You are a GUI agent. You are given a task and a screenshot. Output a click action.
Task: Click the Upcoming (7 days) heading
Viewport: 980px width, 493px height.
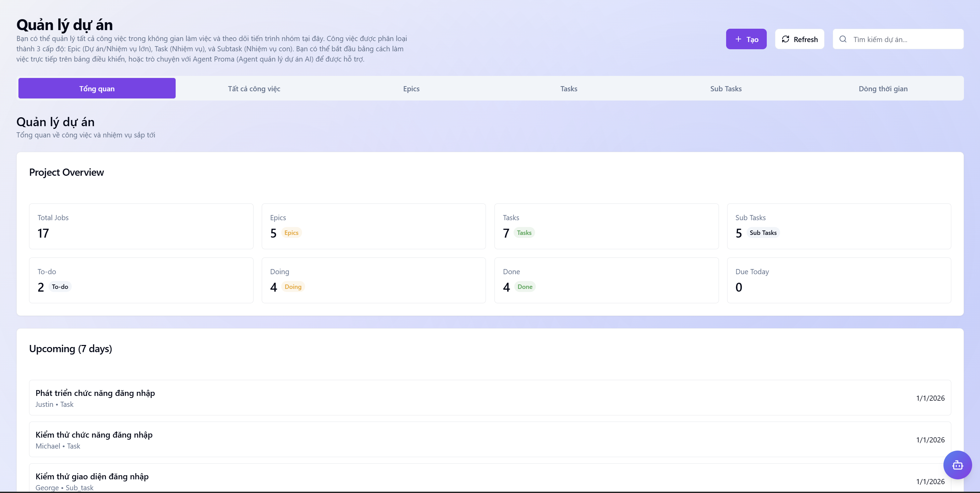coord(70,349)
